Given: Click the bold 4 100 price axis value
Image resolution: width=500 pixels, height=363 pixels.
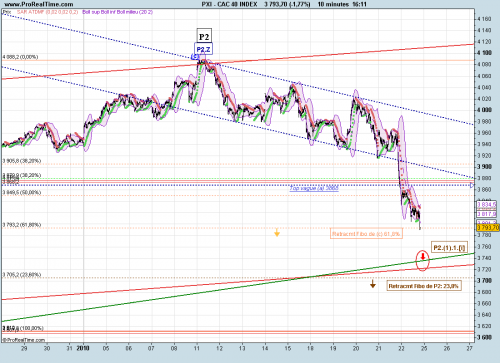Looking at the screenshot, I should 484,53.
